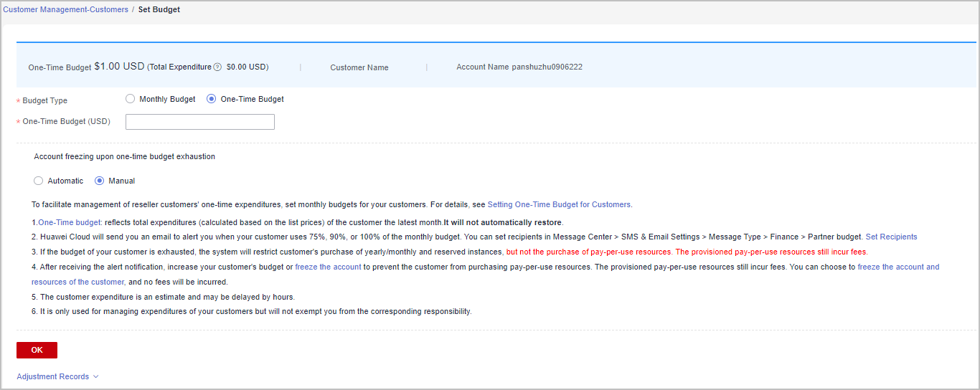980x390 pixels.
Task: Click the Customer Name label in header
Action: (x=359, y=67)
